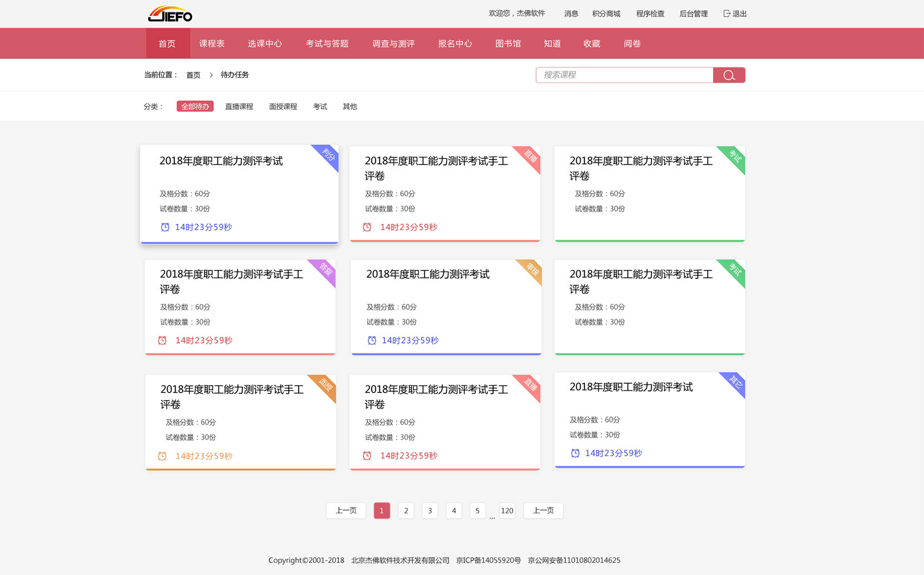Click the JIEFO logo
This screenshot has width=924, height=575.
tap(169, 14)
